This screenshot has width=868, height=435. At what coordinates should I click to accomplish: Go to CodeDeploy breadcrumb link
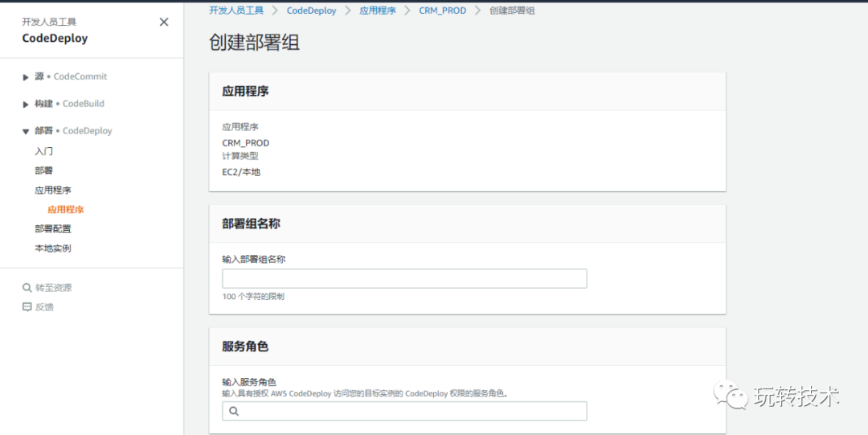tap(311, 10)
